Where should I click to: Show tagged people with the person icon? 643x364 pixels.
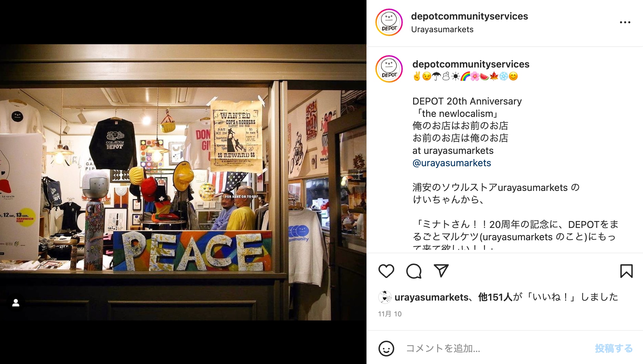coord(16,303)
